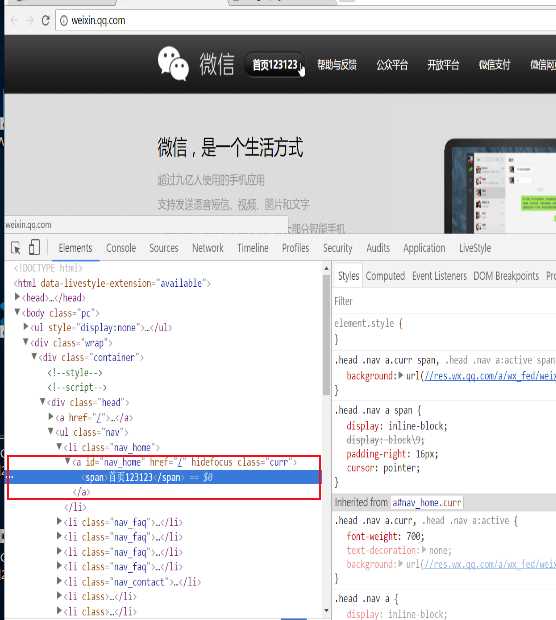This screenshot has height=620, width=556.
Task: Open the res.wx.qq.com stylesheet link
Action: pos(490,376)
